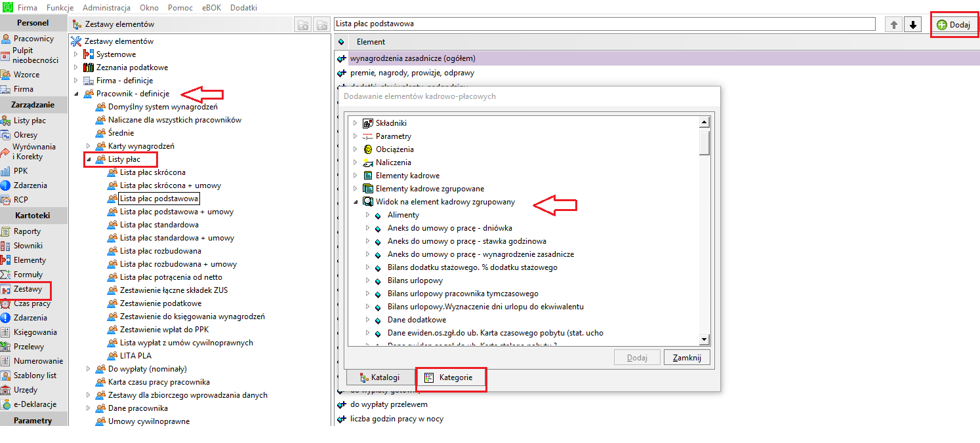This screenshot has width=980, height=443.
Task: Collapse Widok na element kadrowy zgrupowany
Action: [x=356, y=202]
